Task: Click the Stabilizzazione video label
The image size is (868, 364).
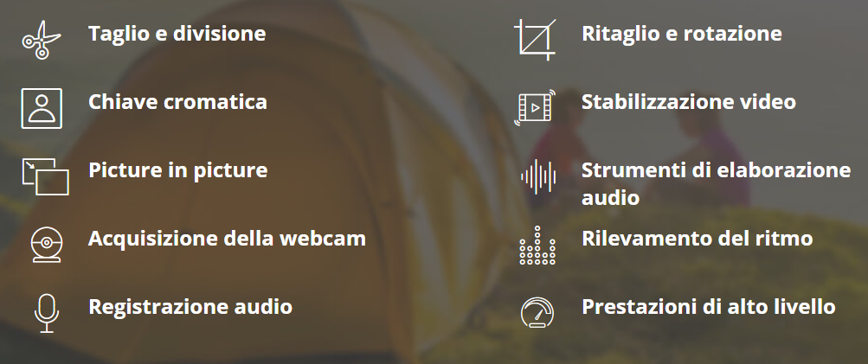Action: (689, 102)
